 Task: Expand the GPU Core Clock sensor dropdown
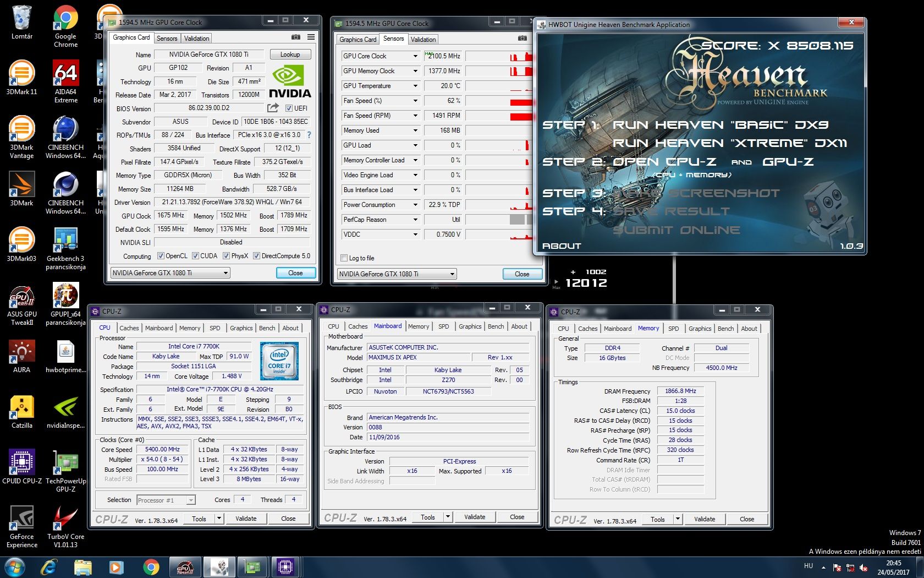[x=415, y=56]
